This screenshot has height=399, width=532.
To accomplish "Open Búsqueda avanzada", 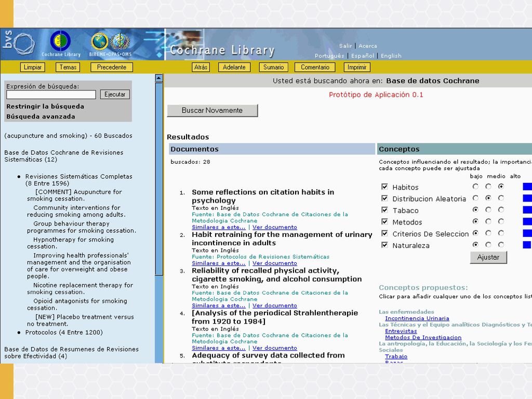I will coord(41,116).
